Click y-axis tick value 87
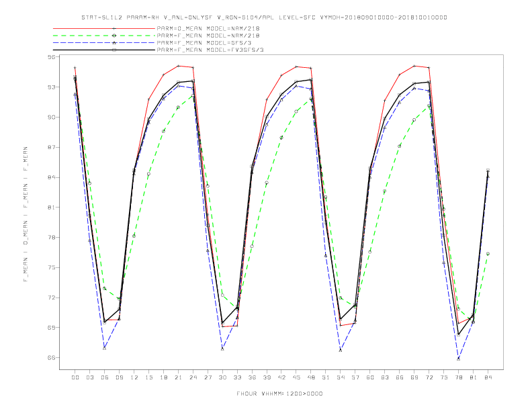The image size is (532, 411). (51, 147)
